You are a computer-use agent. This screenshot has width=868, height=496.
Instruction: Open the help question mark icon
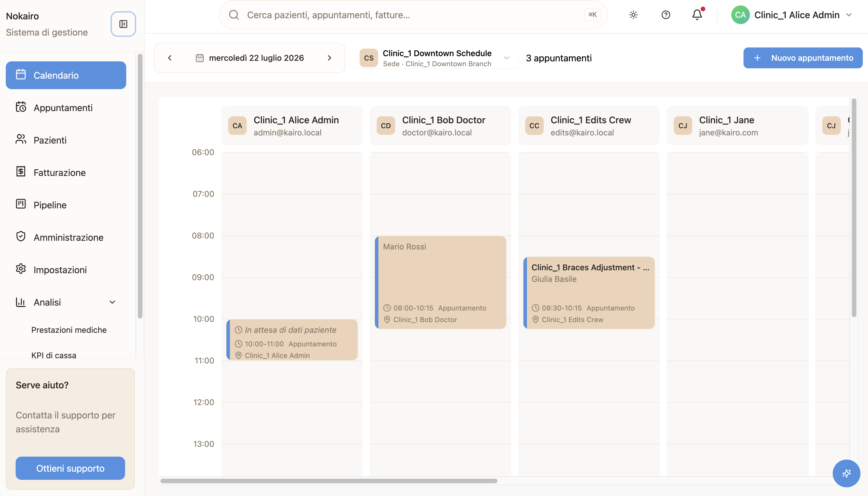(x=666, y=15)
